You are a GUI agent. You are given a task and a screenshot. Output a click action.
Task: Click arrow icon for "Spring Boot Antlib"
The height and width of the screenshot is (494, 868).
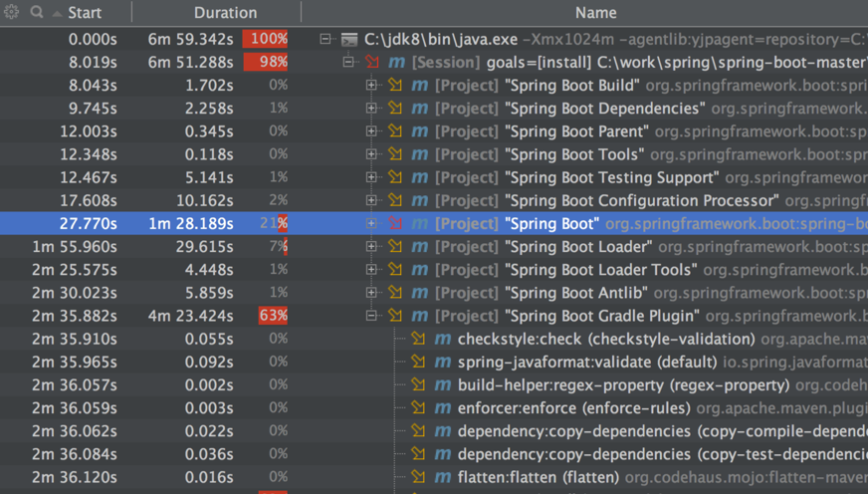(x=395, y=293)
